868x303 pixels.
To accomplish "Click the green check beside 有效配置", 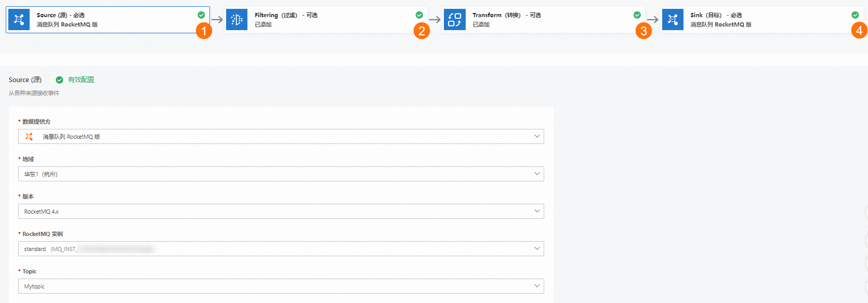I will (59, 80).
